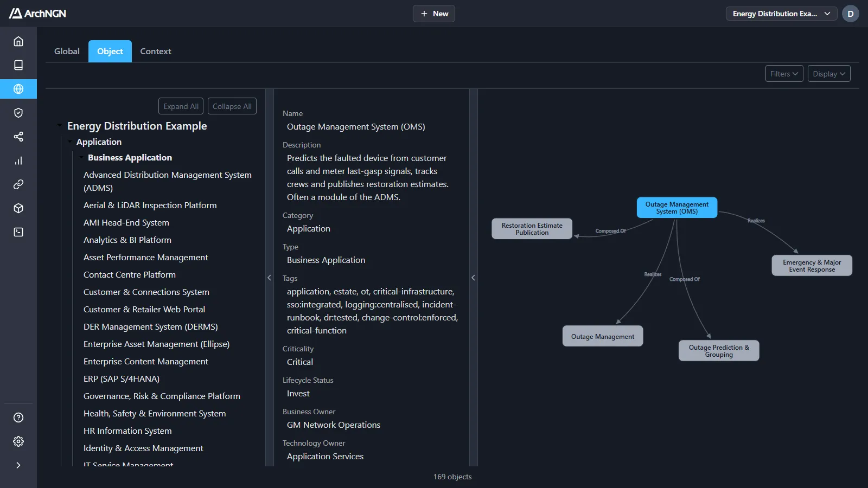Screen dimensions: 868x488
Task: Open the user avatar D menu
Action: tap(851, 14)
